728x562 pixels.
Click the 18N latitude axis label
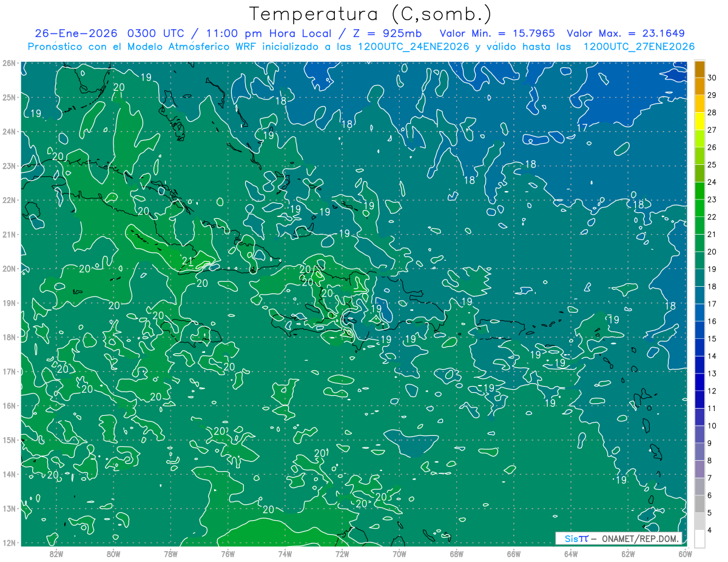8,337
